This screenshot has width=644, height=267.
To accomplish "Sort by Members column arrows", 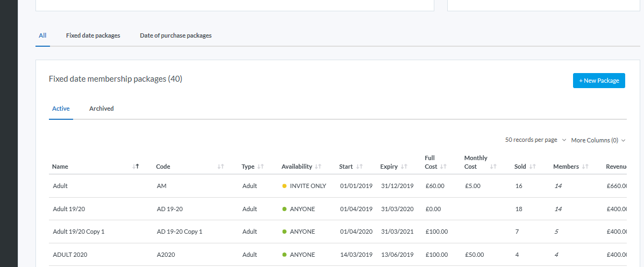I will [585, 167].
